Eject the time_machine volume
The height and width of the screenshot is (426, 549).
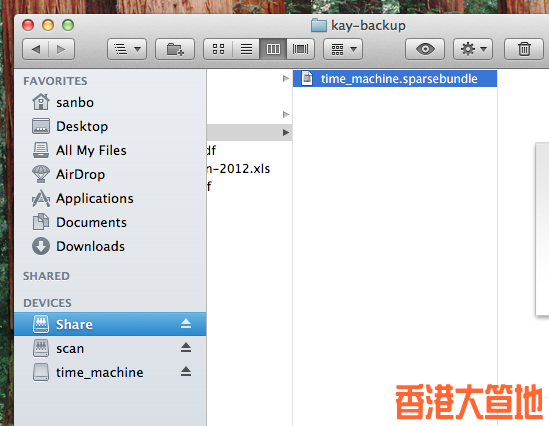click(186, 371)
